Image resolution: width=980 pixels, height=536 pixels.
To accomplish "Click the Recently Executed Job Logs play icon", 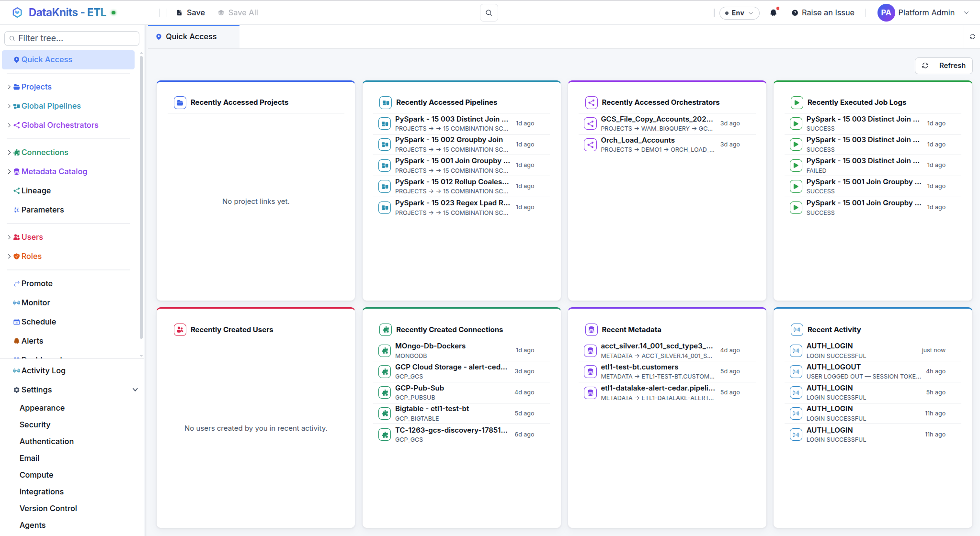I will click(x=797, y=102).
